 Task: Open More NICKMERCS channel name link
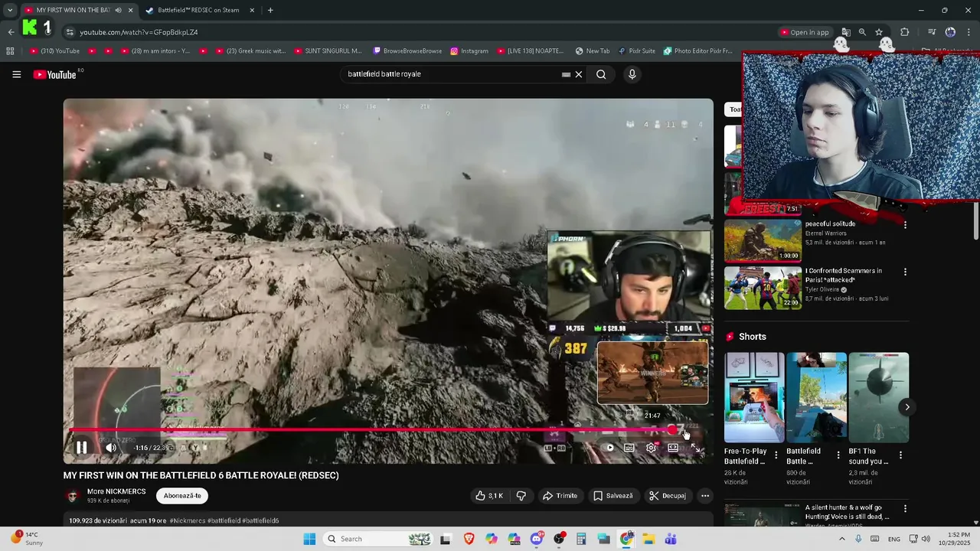pos(116,491)
